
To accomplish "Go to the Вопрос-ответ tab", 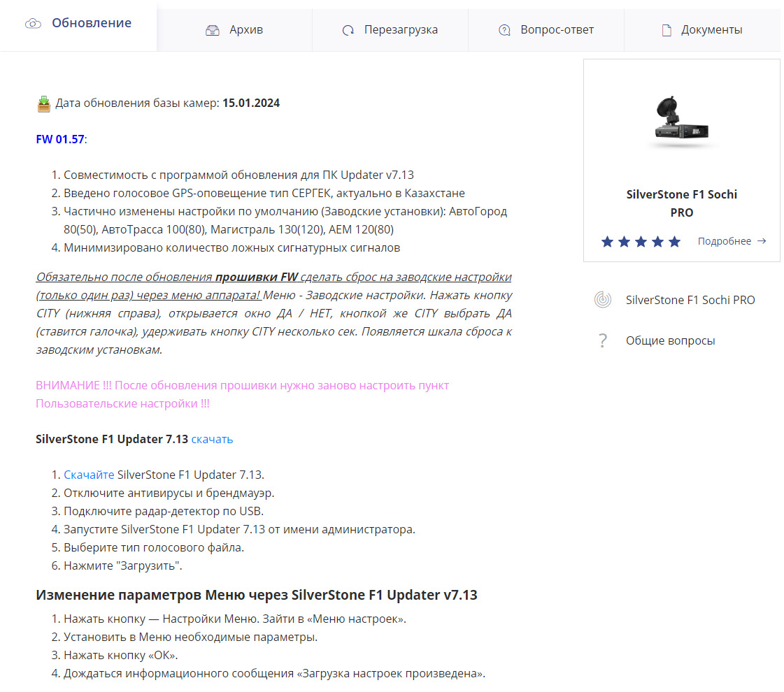I will [x=546, y=30].
